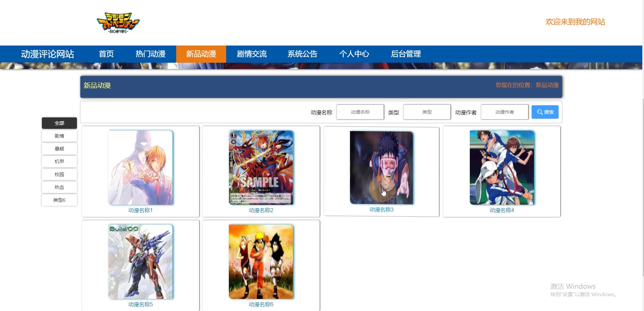Open the 剧情交流 menu item

tap(252, 54)
